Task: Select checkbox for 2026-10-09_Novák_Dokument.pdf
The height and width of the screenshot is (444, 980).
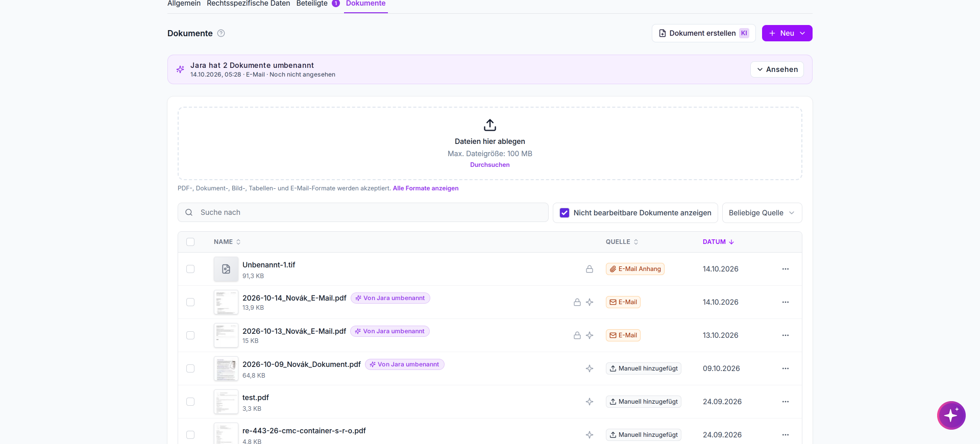Action: pos(190,368)
